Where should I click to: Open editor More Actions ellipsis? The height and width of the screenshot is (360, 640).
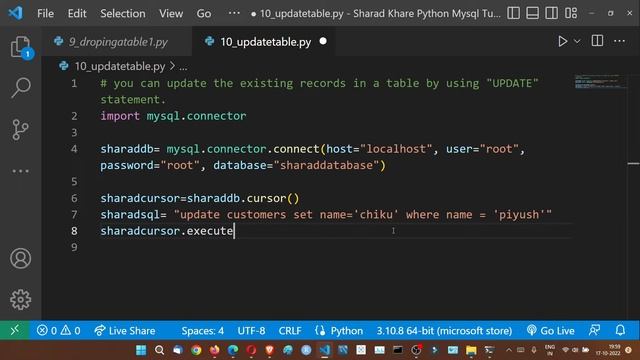(619, 41)
